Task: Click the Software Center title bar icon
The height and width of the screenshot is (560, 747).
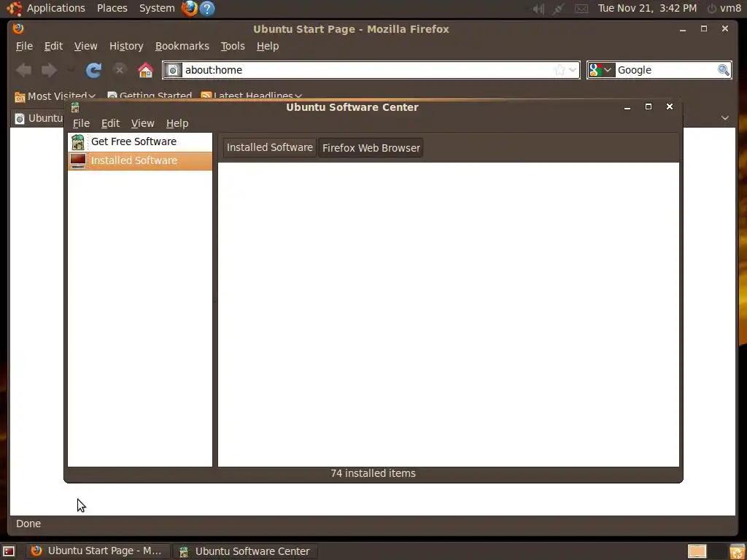Action: tap(75, 107)
